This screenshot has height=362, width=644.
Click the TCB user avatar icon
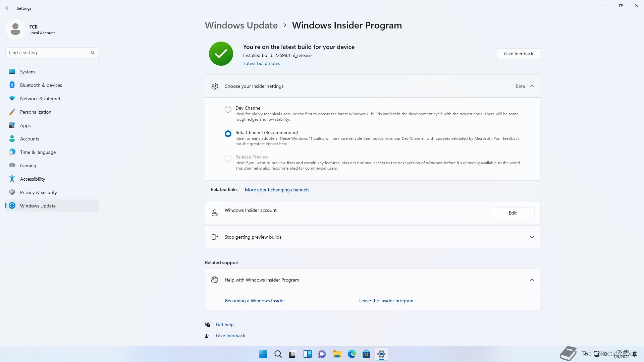[x=15, y=29]
